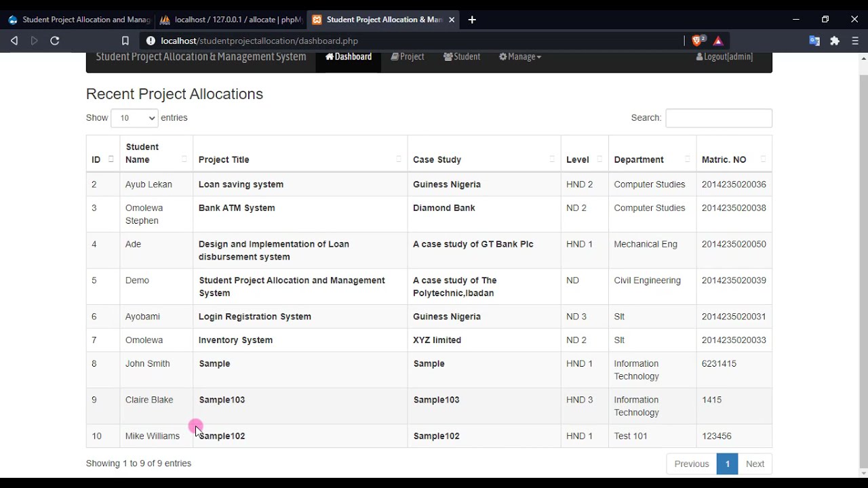This screenshot has width=868, height=488.
Task: Click the browser forward arrow
Action: tap(35, 41)
